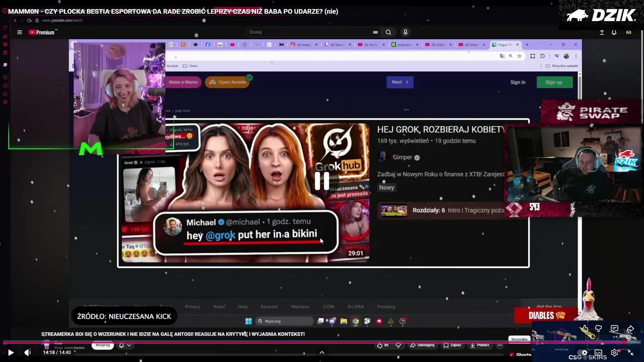The height and width of the screenshot is (362, 644).
Task: Open the account avatar in YouTube header
Action: 628,32
